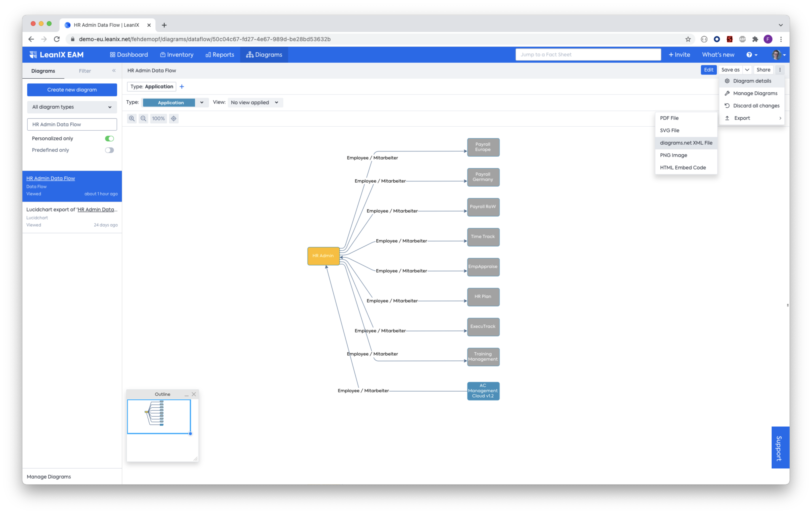Click Manage Diagrams at sidebar bottom
This screenshot has width=812, height=514.
(x=49, y=477)
